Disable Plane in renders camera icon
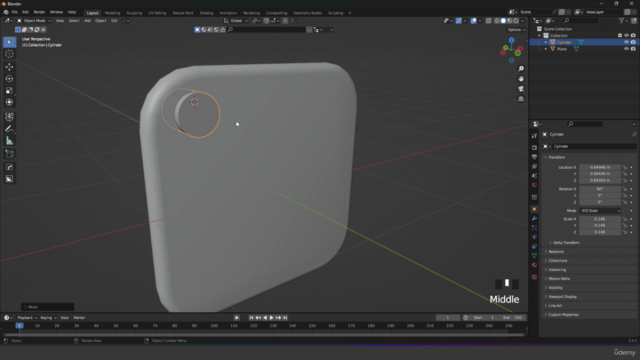Viewport: 640px width, 360px height. [633, 49]
